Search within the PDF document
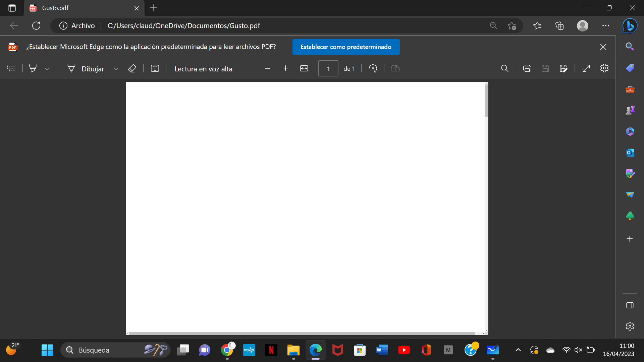The image size is (644, 362). (504, 68)
